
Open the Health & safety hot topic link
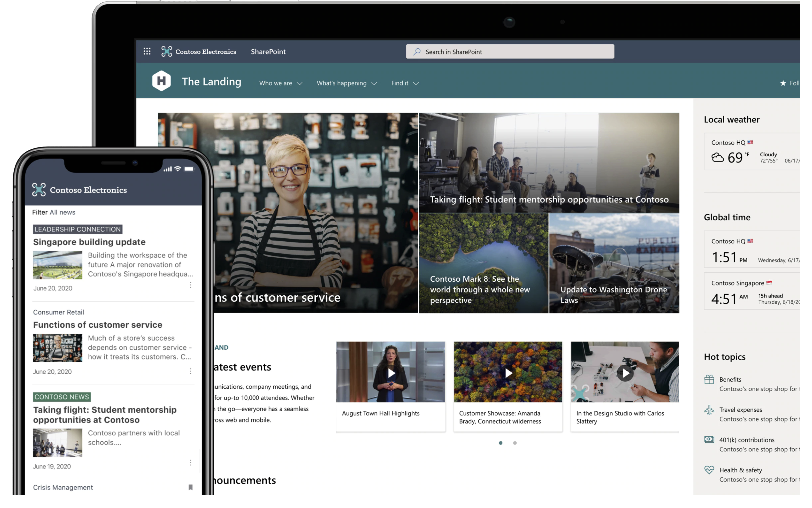click(x=741, y=470)
